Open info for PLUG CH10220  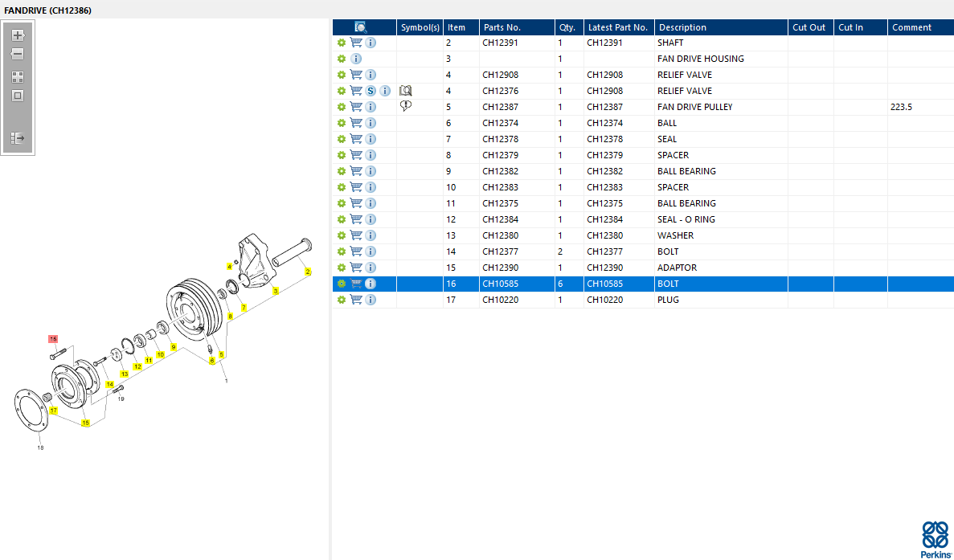371,300
